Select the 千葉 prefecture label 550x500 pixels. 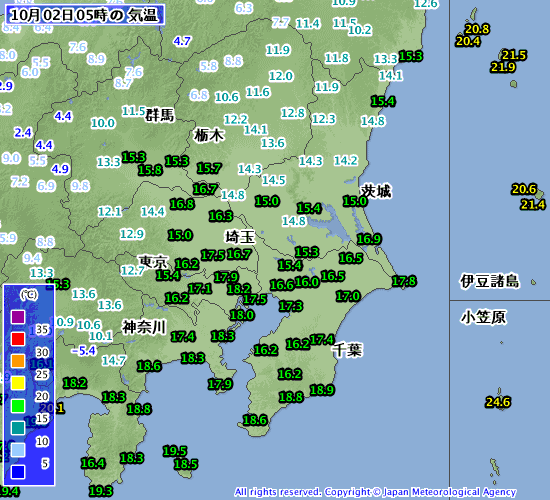[347, 350]
